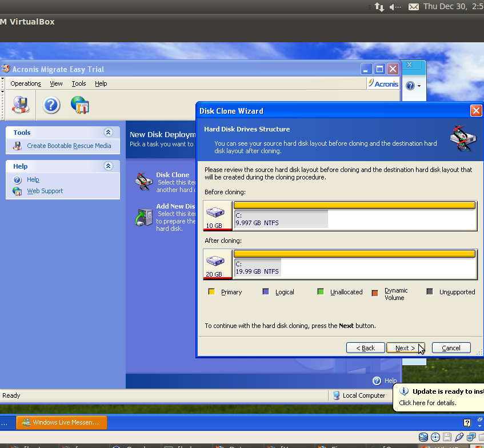Click the VirtualBox optical disc status icon
The height and width of the screenshot is (448, 484).
click(435, 437)
